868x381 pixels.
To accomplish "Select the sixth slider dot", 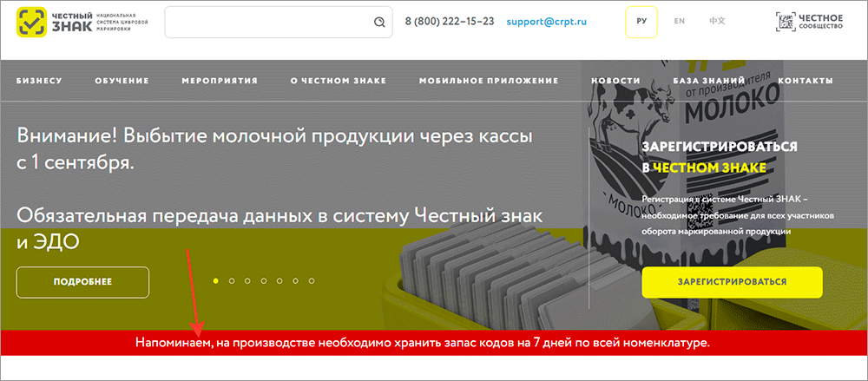I will pyautogui.click(x=296, y=281).
